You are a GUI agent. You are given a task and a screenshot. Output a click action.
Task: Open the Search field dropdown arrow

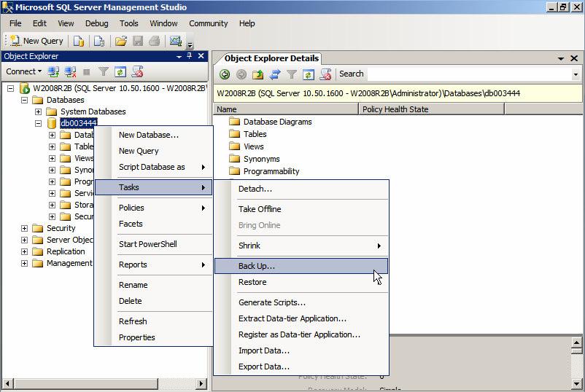point(576,74)
